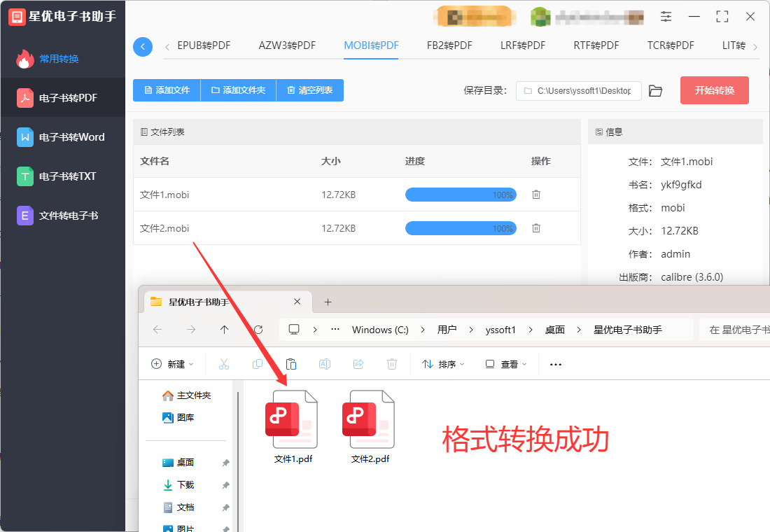770x532 pixels.
Task: Open the settings sliders icon in title bar
Action: [x=666, y=17]
